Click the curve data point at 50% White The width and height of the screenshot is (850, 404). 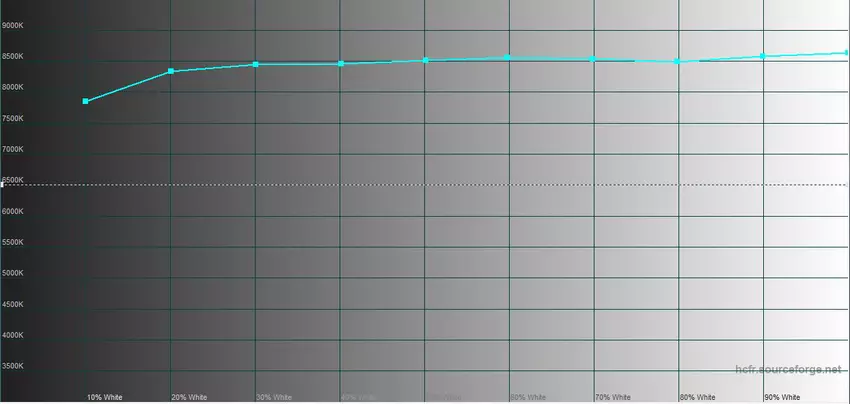[426, 60]
